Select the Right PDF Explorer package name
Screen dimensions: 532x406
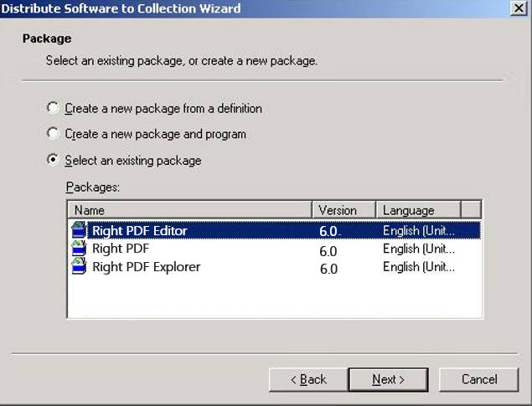[x=147, y=267]
